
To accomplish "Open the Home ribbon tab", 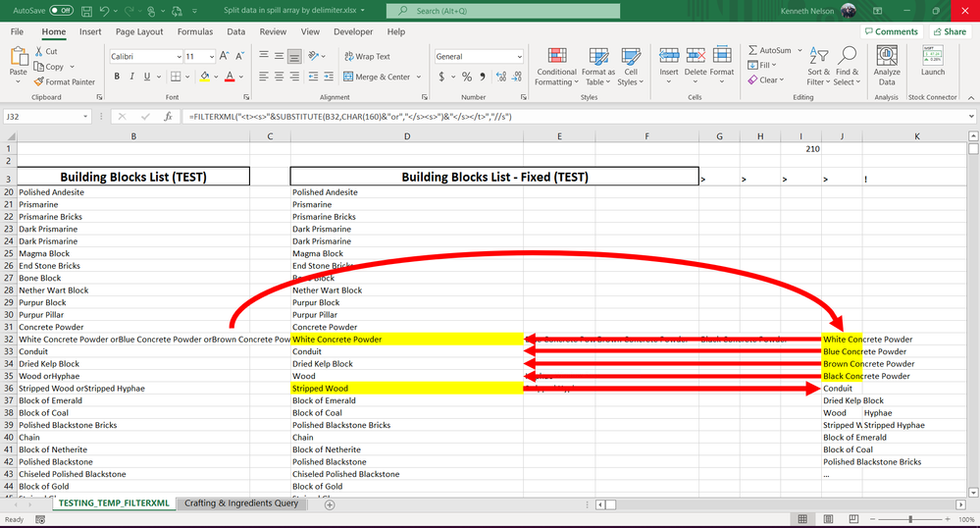I will [x=54, y=32].
